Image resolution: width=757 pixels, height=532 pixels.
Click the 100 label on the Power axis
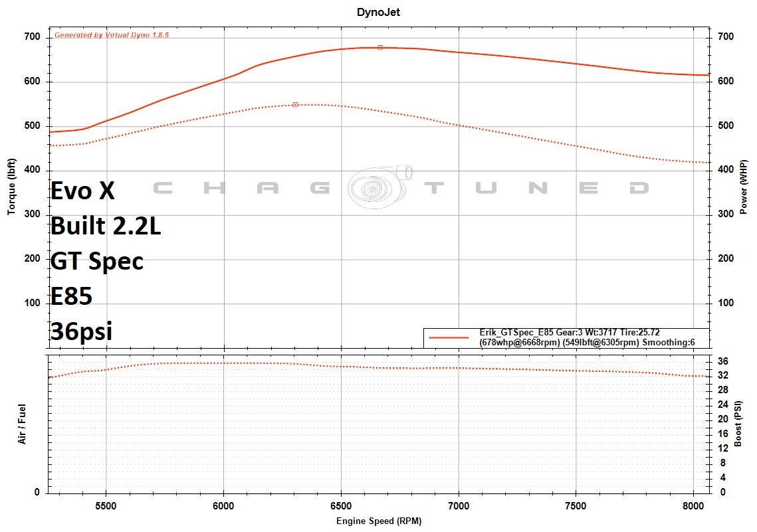[726, 303]
